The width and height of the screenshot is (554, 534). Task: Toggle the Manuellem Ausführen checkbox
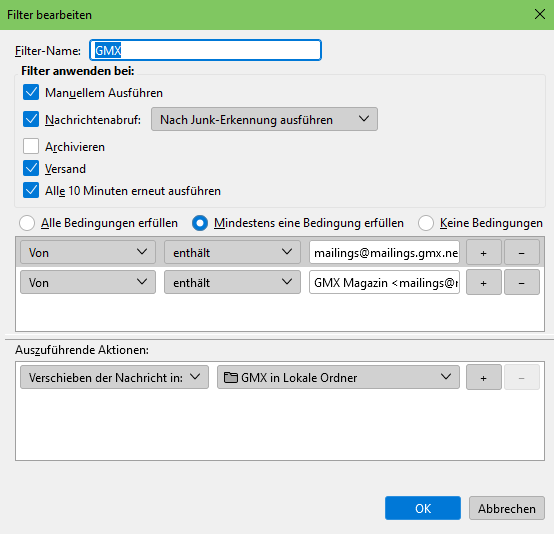[31, 93]
